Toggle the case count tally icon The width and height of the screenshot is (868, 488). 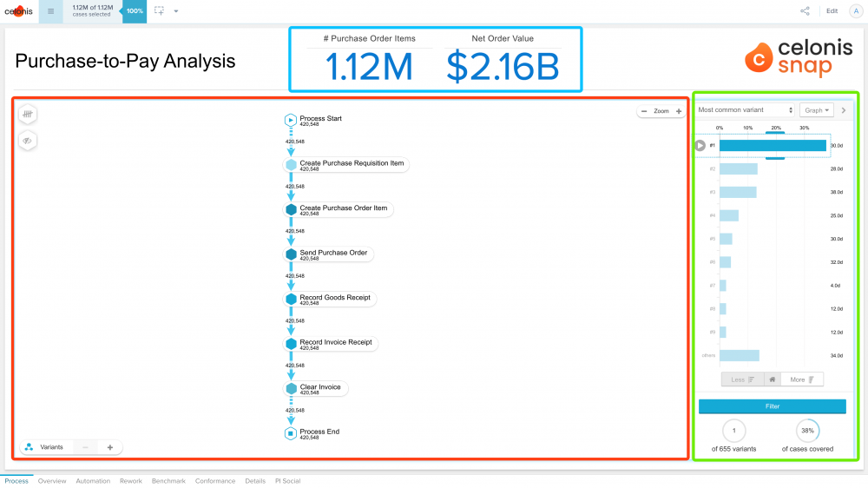28,114
